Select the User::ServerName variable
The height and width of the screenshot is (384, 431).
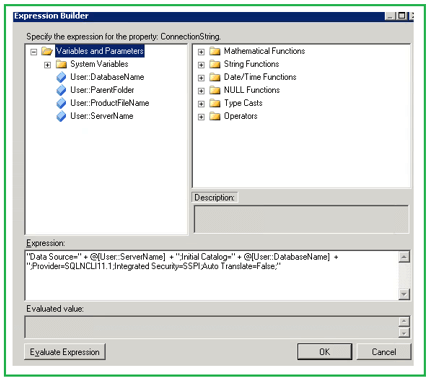click(102, 116)
